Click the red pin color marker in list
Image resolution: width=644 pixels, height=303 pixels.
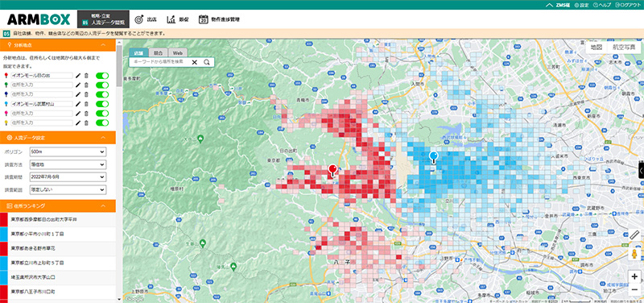click(x=6, y=76)
